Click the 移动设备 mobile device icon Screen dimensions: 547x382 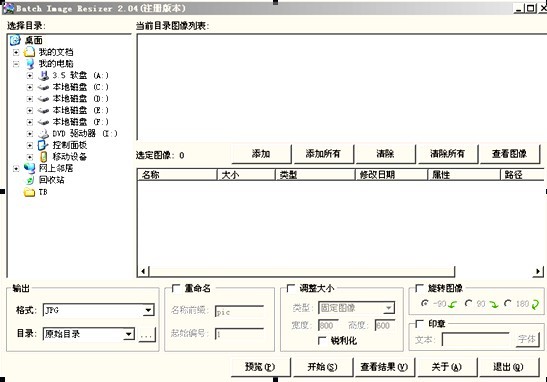click(43, 157)
